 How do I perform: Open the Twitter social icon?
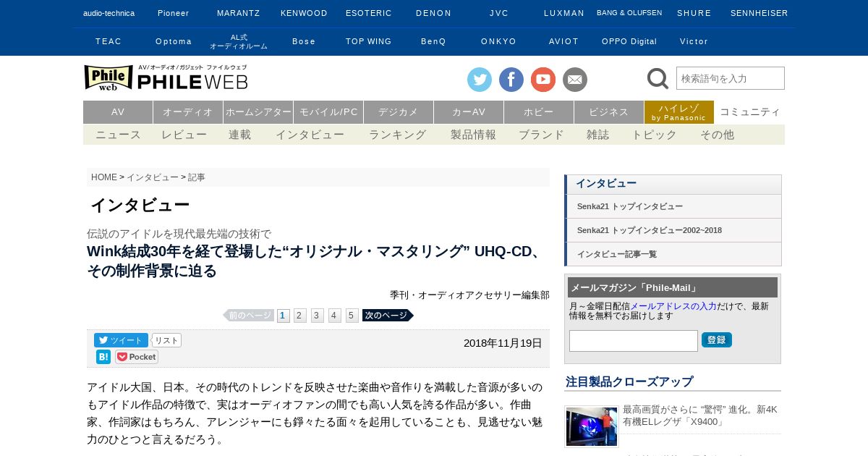click(480, 80)
